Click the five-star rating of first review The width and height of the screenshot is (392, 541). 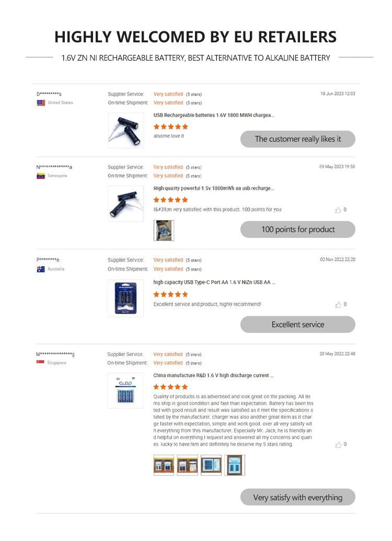[x=171, y=126]
